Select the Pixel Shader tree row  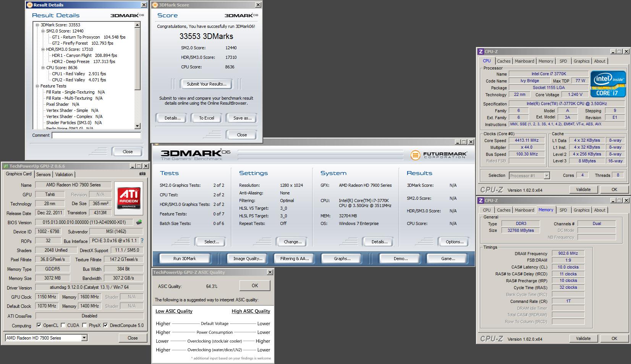click(63, 104)
